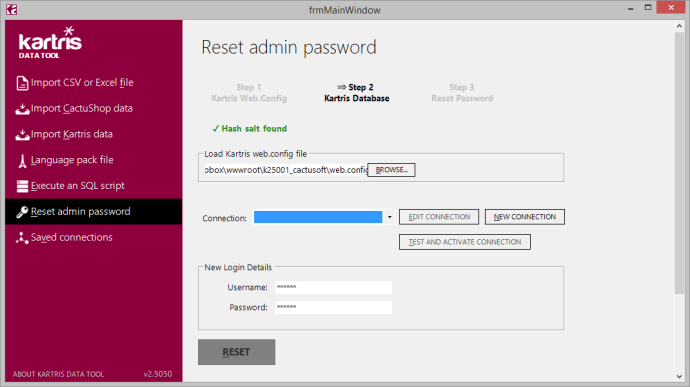Open Import Kartris data page

coord(93,134)
